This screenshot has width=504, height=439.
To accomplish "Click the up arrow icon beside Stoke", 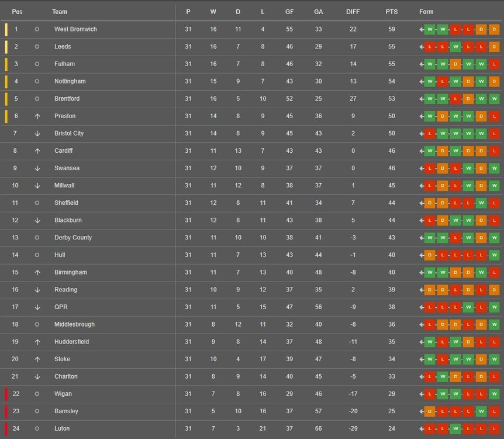I will 37,359.
